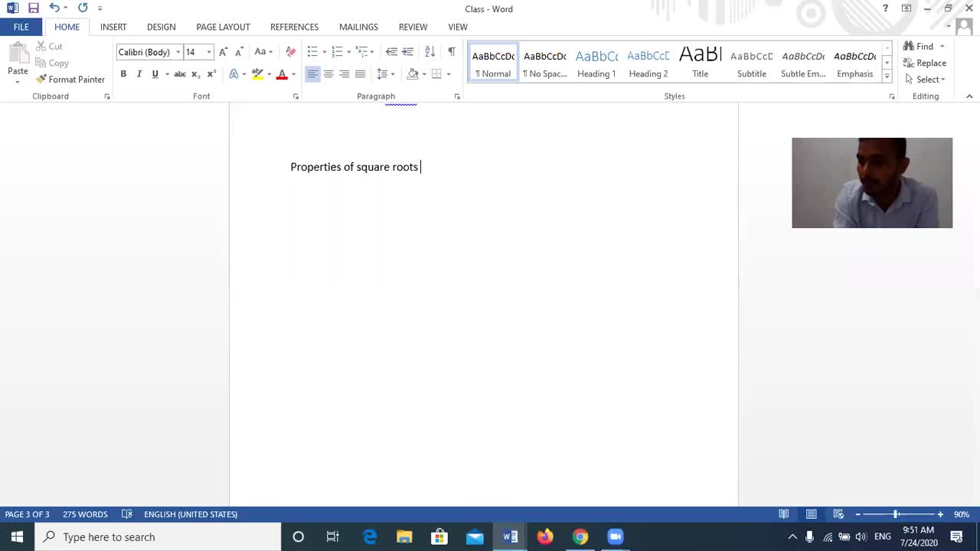The width and height of the screenshot is (980, 551).
Task: Open Google Chrome from taskbar
Action: click(580, 536)
